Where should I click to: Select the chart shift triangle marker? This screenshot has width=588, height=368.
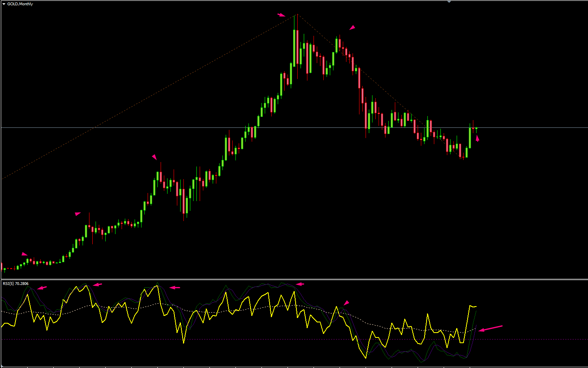tap(449, 2)
